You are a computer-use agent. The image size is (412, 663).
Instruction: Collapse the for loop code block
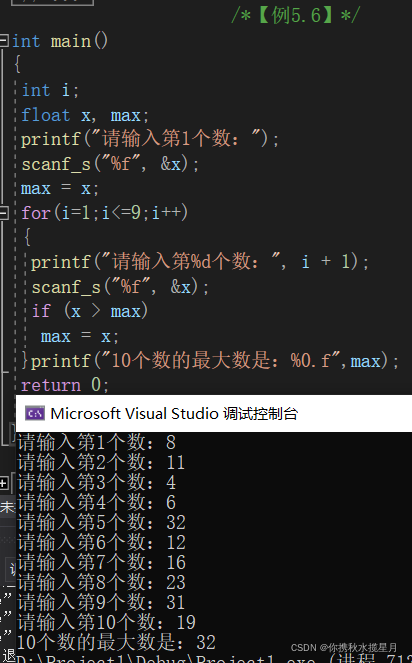coord(3,213)
